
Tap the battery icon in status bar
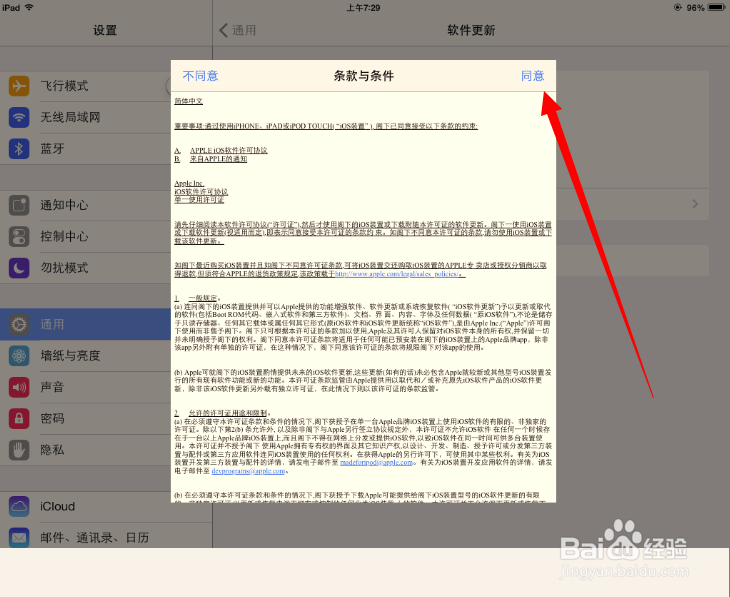pos(716,7)
